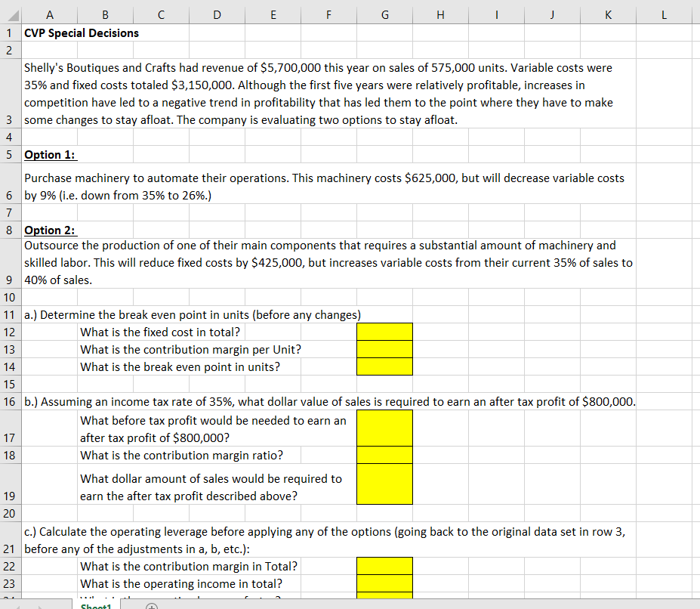Click 'What before tax profit would be needed' label
This screenshot has height=609, width=700.
point(213,429)
